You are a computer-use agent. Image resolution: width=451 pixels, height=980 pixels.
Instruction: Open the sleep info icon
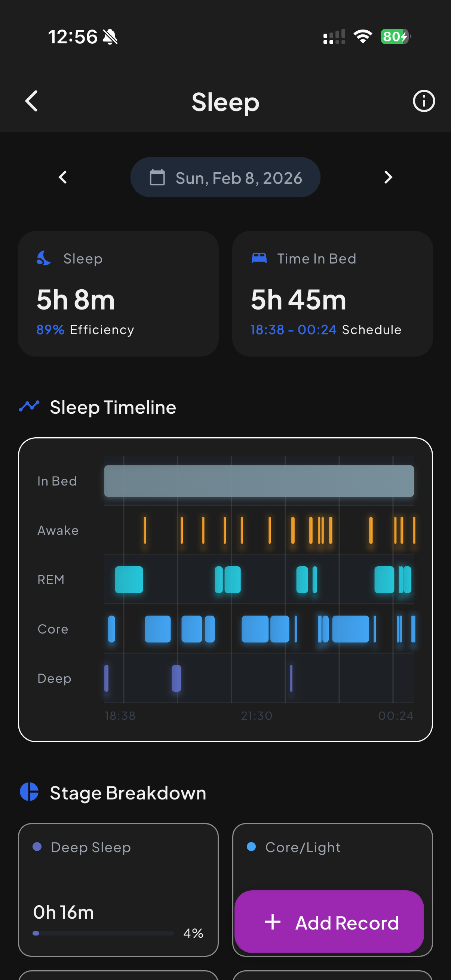point(424,101)
